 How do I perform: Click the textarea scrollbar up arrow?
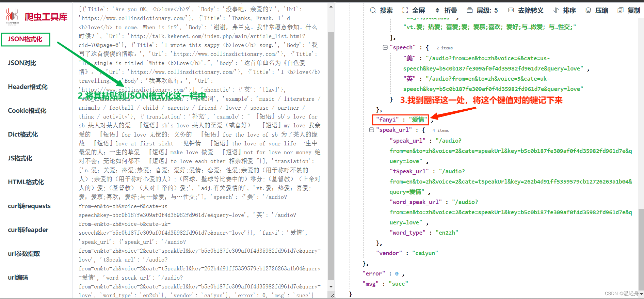pos(331,7)
